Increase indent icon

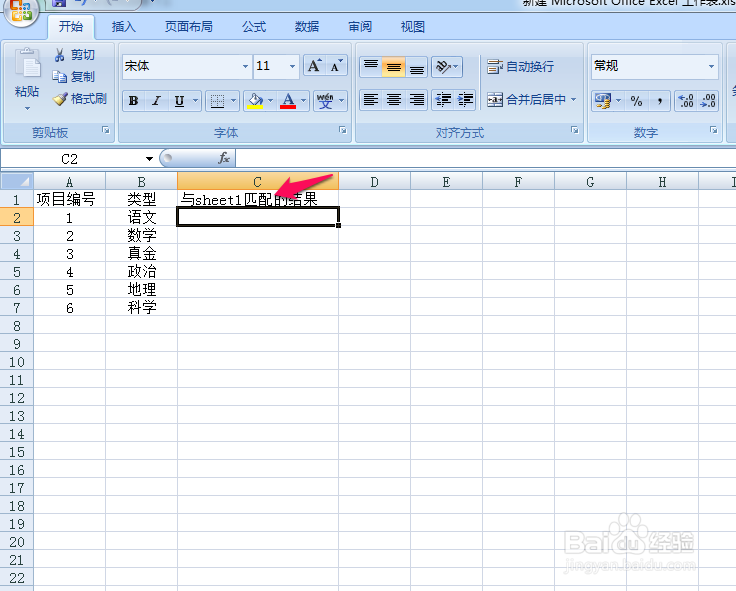(x=465, y=100)
